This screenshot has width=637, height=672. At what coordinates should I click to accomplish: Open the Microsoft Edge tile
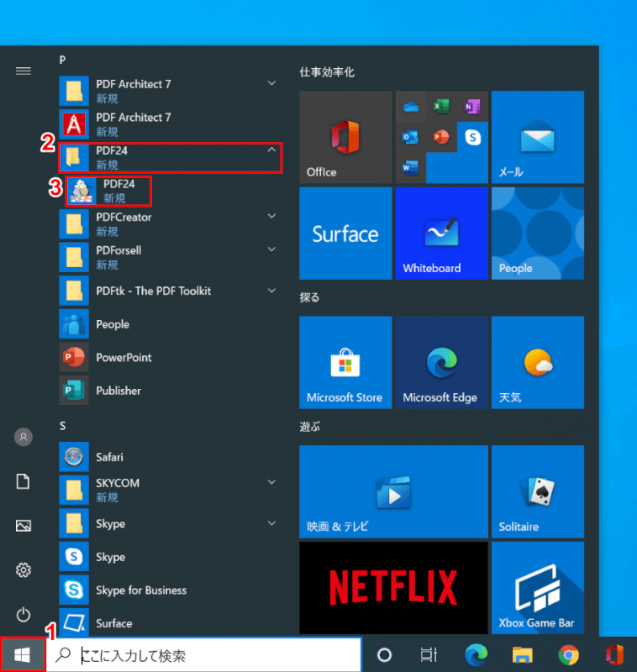441,363
